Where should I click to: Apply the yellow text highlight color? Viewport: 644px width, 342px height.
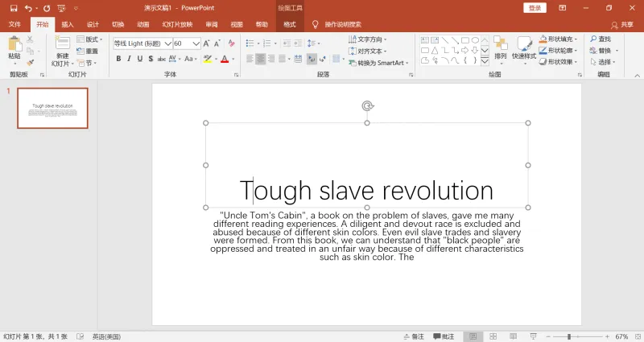pos(208,59)
